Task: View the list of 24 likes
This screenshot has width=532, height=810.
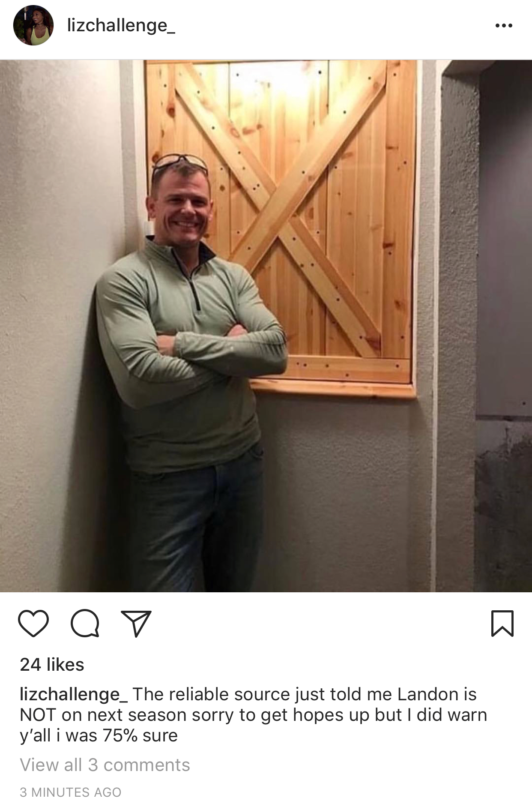Action: (x=52, y=665)
